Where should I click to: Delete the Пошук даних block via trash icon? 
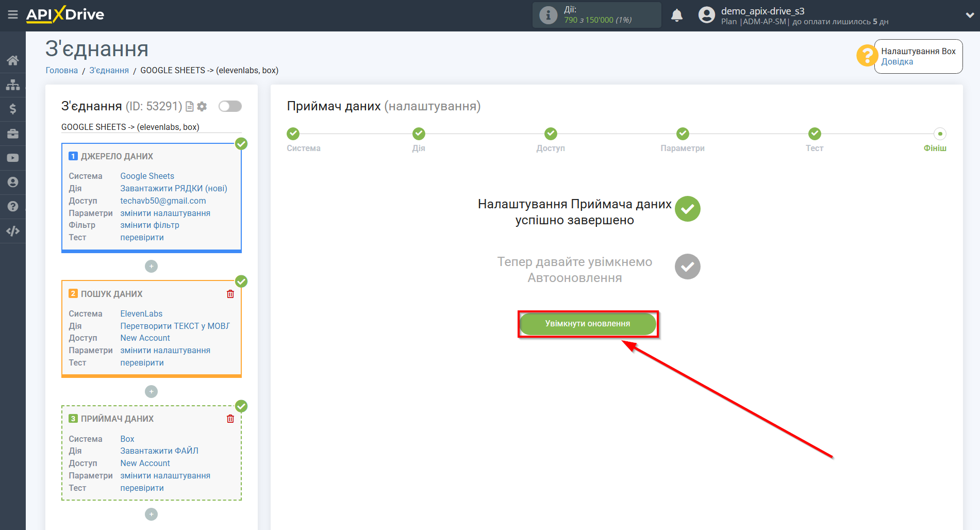coord(230,294)
